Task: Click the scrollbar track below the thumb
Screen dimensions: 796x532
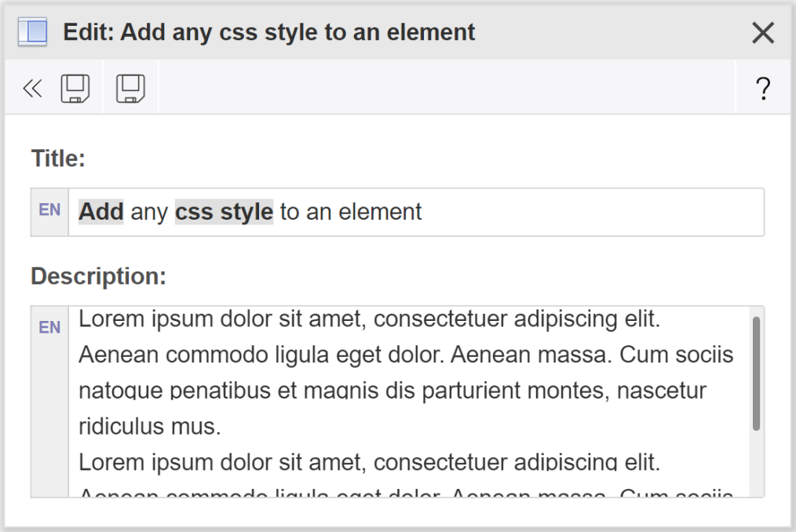Action: click(x=756, y=467)
